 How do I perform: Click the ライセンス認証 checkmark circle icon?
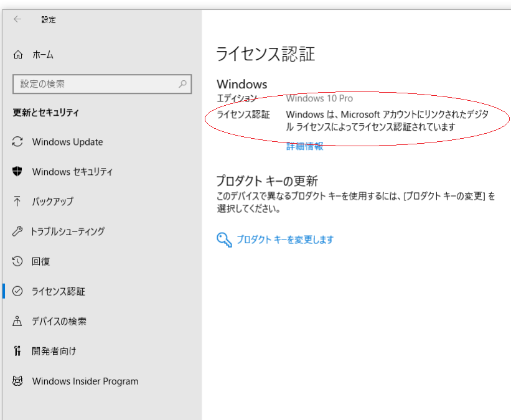click(x=17, y=291)
